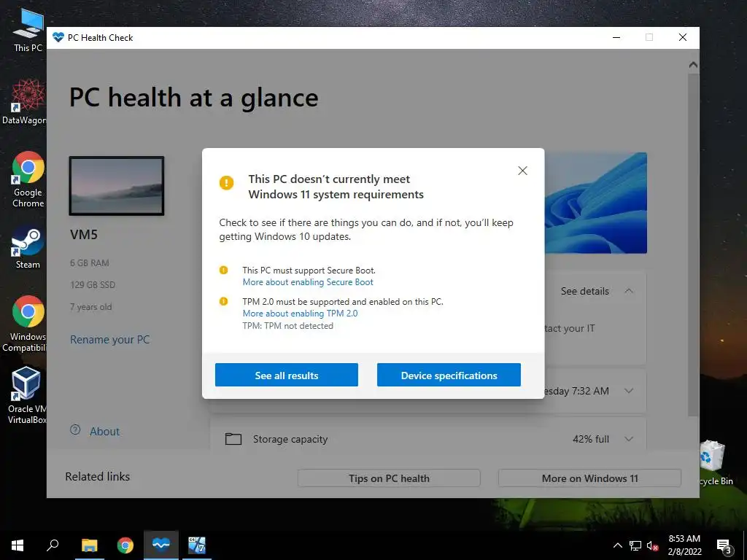Screen dimensions: 747x560
Task: Click PC Health Check taskbar icon
Action: pos(161,545)
